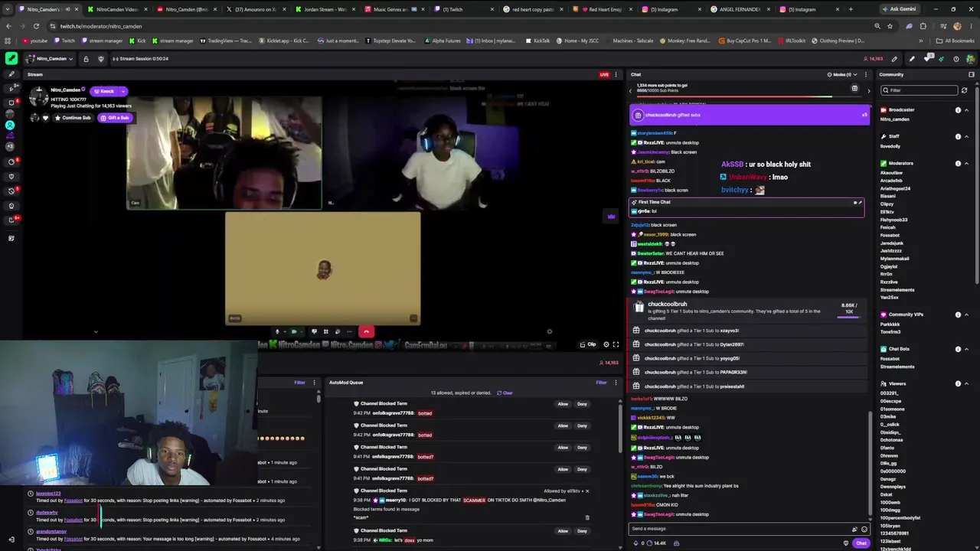Viewport: 980px width, 551px height.
Task: Open the LIVE indicator in Stream panel
Action: 604,74
